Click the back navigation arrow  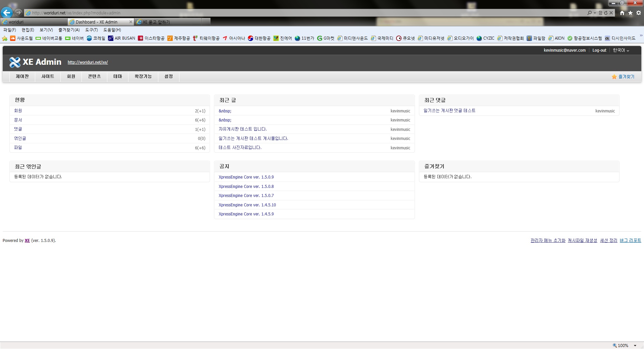(6, 13)
